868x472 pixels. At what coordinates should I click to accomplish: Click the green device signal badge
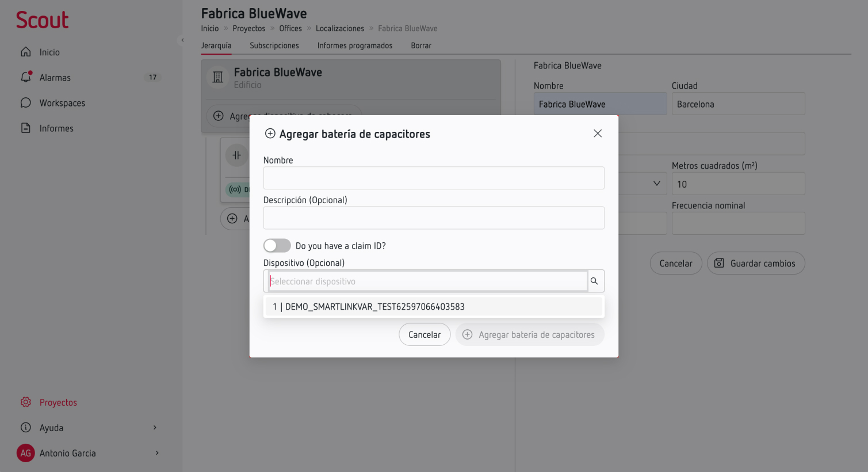(x=238, y=189)
